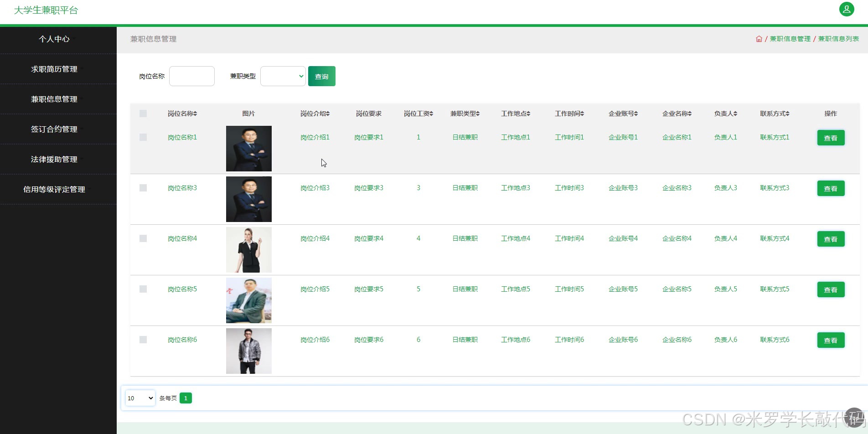Sort the table by 岗位工资 column
868x434 pixels.
click(418, 114)
